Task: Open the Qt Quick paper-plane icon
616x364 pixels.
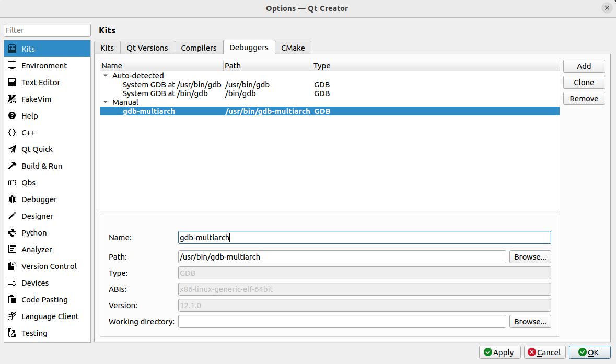Action: coord(12,149)
